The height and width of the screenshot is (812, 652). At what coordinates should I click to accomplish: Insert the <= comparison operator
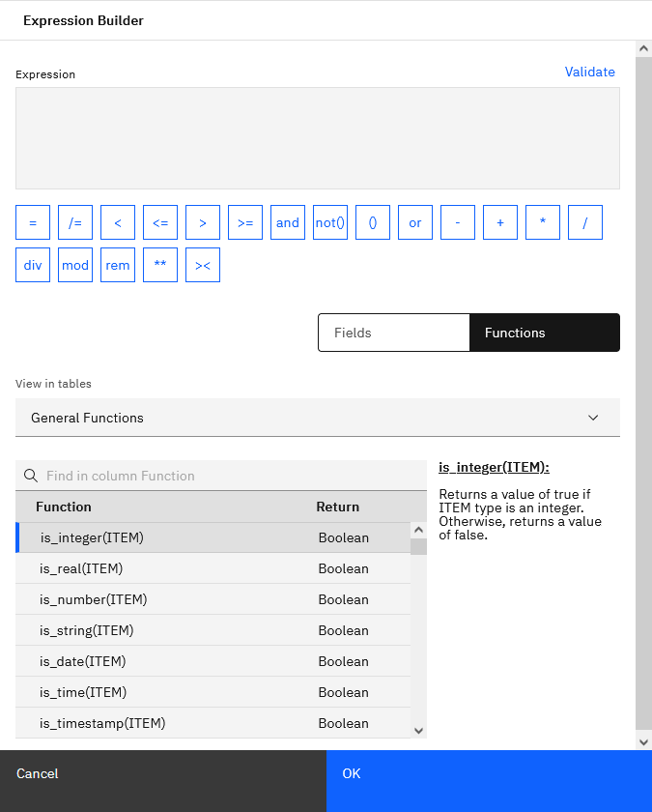click(x=159, y=222)
